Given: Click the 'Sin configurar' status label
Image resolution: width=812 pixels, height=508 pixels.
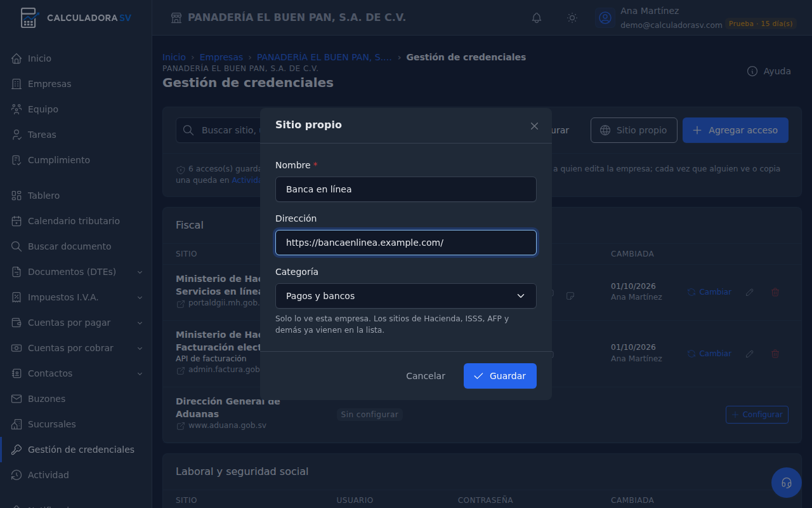Looking at the screenshot, I should pyautogui.click(x=369, y=415).
